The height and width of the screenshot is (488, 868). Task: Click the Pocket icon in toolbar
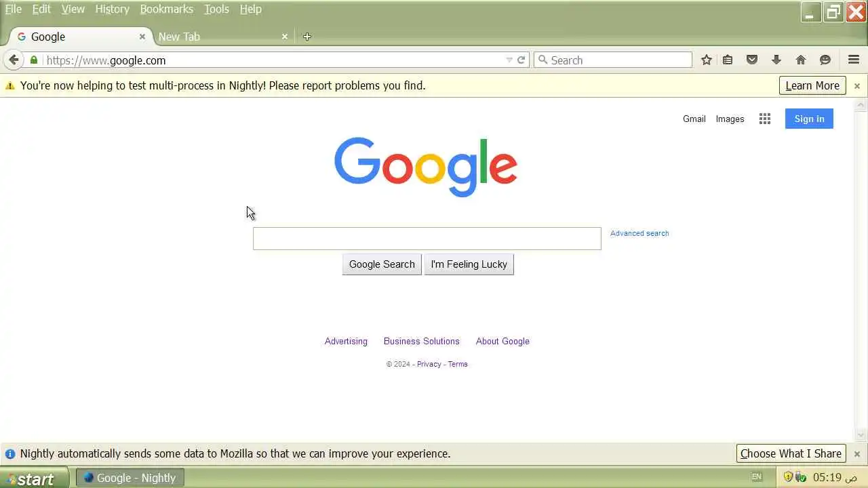pyautogui.click(x=752, y=60)
